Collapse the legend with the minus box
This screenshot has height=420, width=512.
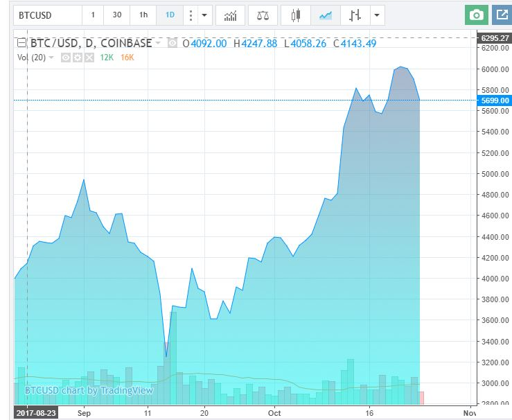[21, 43]
